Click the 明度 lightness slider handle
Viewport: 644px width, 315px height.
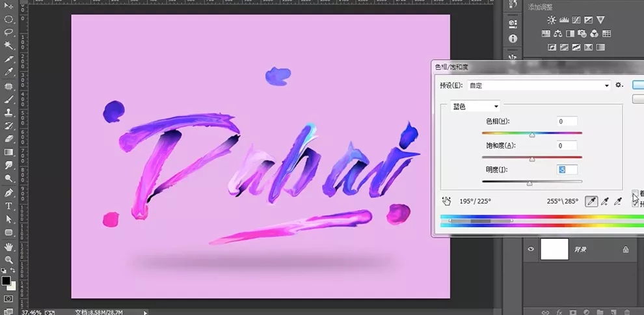click(x=530, y=183)
